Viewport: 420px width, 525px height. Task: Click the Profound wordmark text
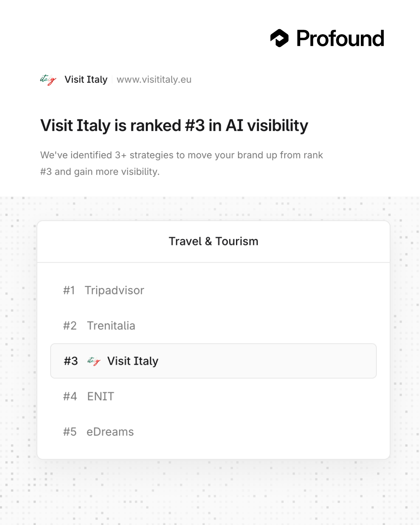tap(340, 38)
